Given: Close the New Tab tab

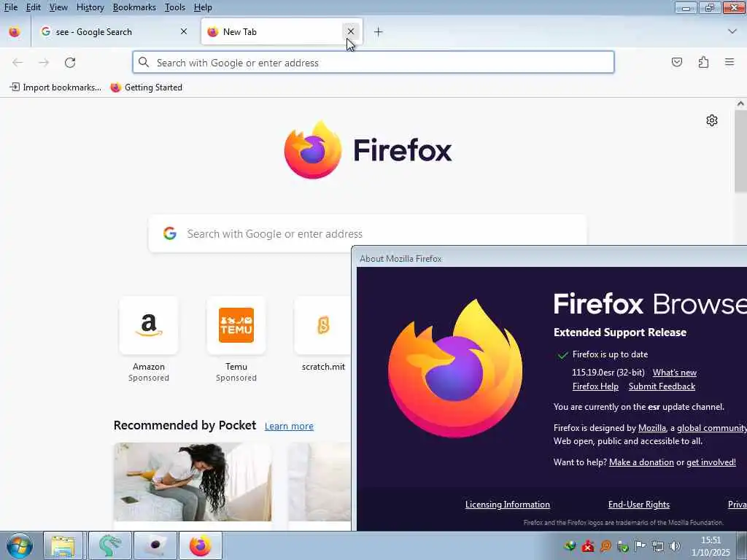Looking at the screenshot, I should tap(351, 31).
